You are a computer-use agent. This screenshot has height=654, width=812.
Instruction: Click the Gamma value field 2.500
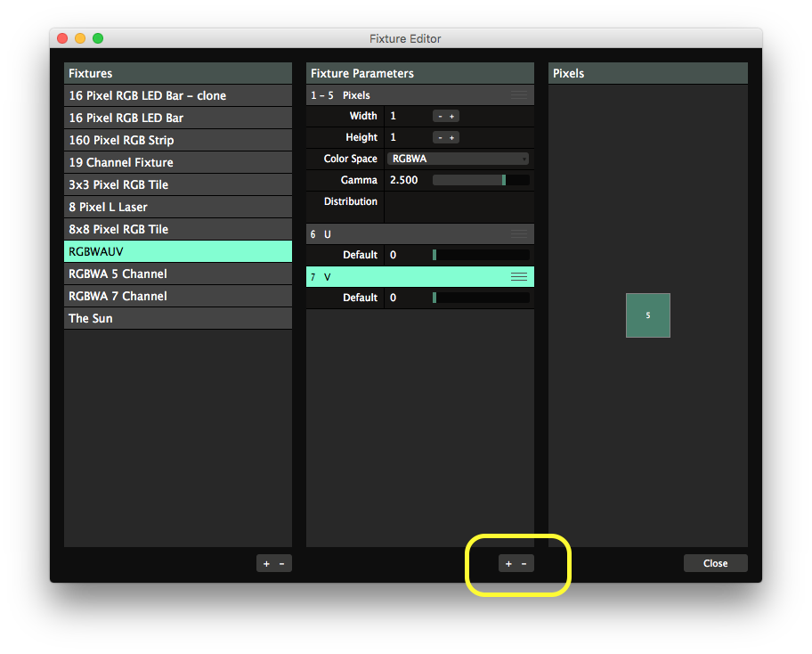pyautogui.click(x=403, y=180)
